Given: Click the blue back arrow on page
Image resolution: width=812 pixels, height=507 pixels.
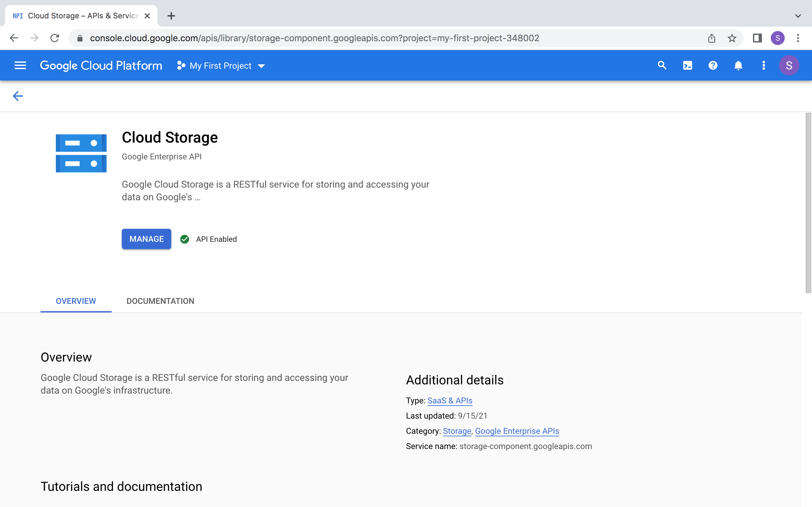Looking at the screenshot, I should [x=18, y=96].
